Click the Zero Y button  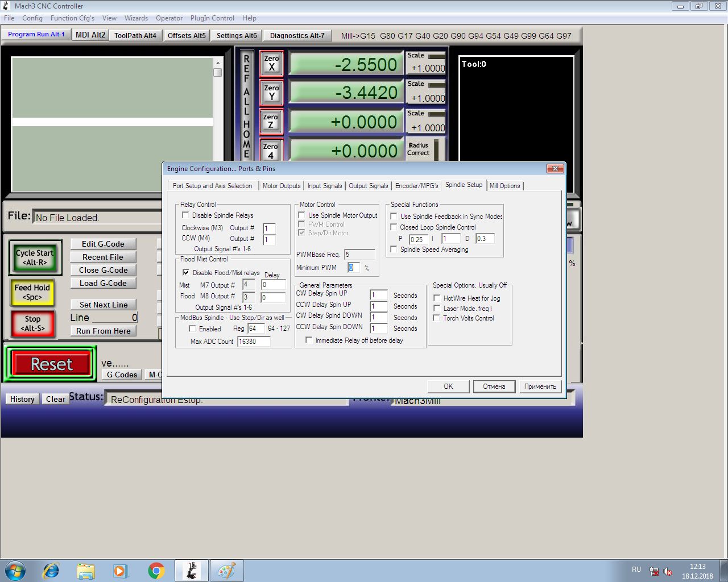pos(272,93)
